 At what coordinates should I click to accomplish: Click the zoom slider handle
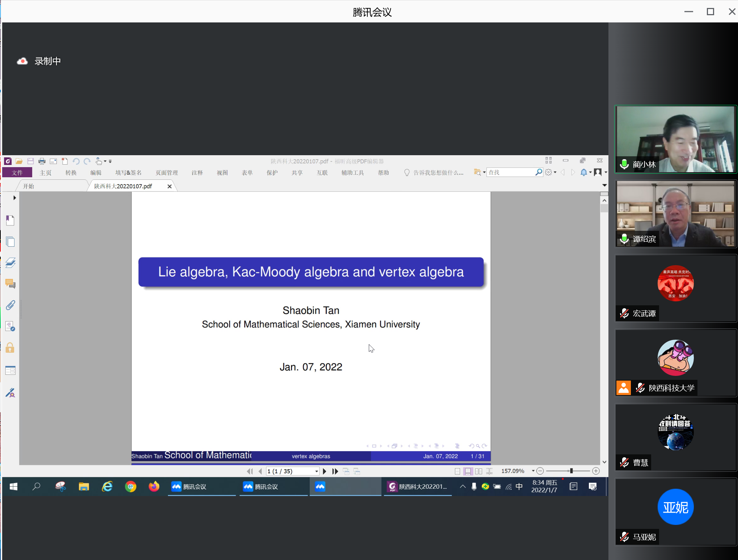571,471
